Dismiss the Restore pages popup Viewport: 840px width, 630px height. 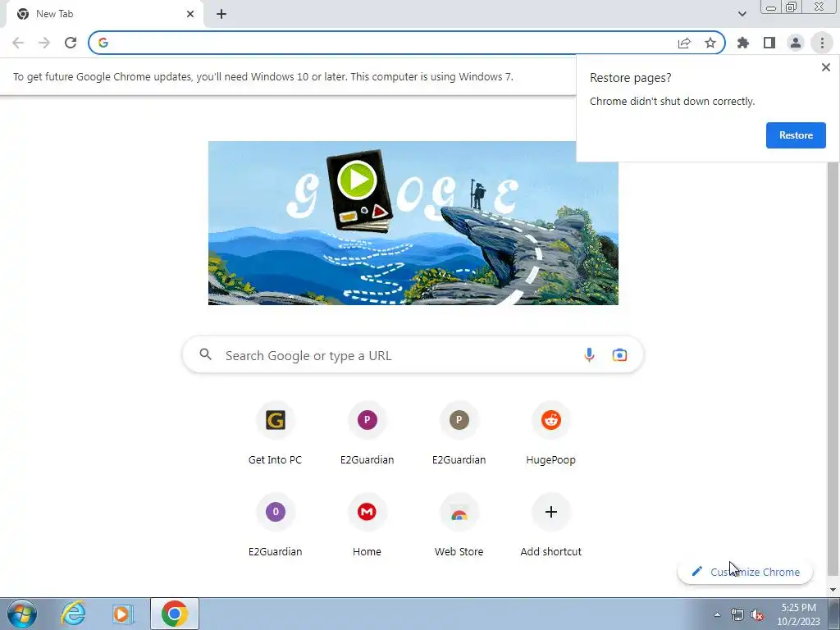pyautogui.click(x=825, y=67)
